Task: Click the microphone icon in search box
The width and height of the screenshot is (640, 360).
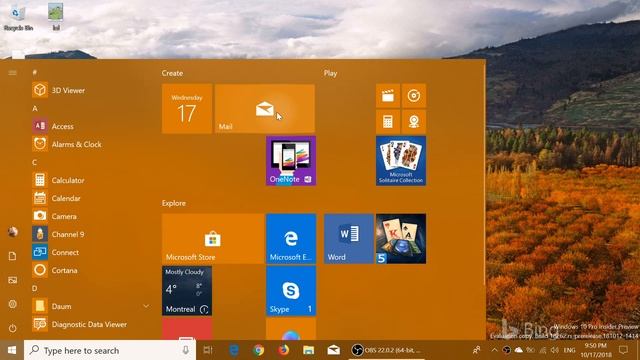Action: click(186, 350)
